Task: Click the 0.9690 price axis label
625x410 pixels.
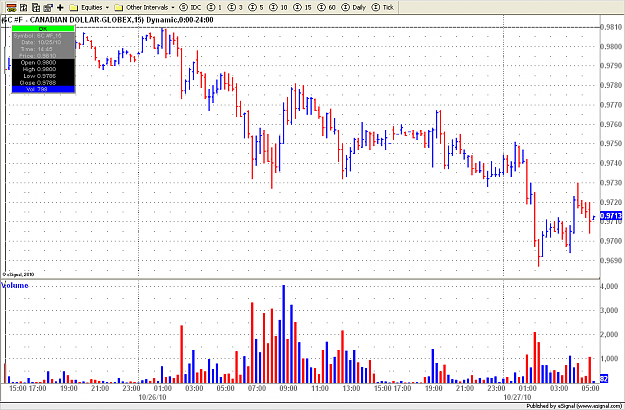Action: click(x=610, y=260)
